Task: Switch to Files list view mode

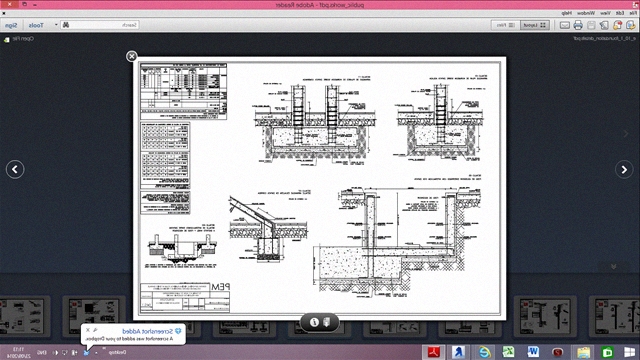Action: tap(506, 25)
